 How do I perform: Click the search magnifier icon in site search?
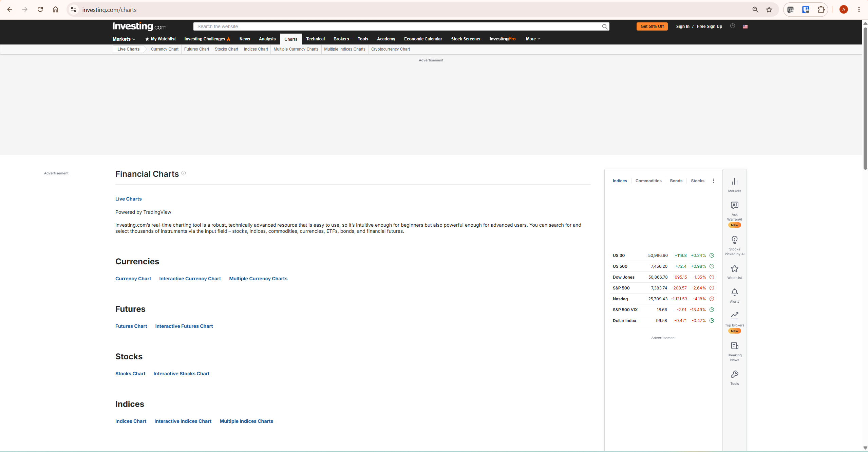pyautogui.click(x=604, y=26)
